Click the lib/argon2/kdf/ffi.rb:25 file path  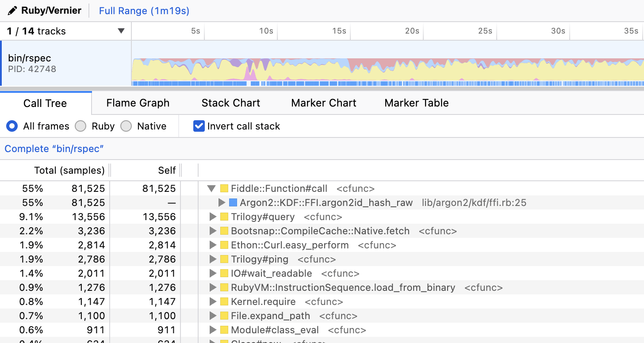point(474,203)
